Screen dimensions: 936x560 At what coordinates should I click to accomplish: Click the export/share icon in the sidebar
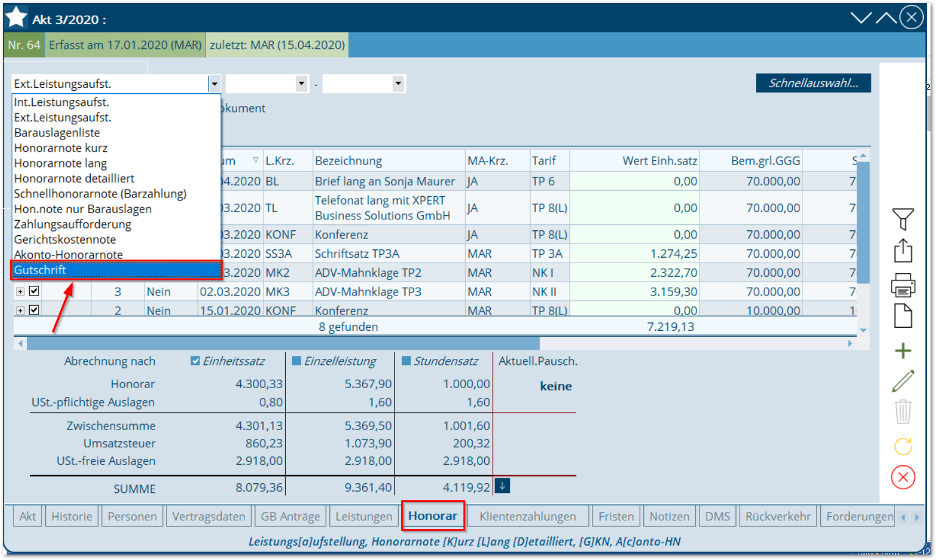tap(903, 250)
